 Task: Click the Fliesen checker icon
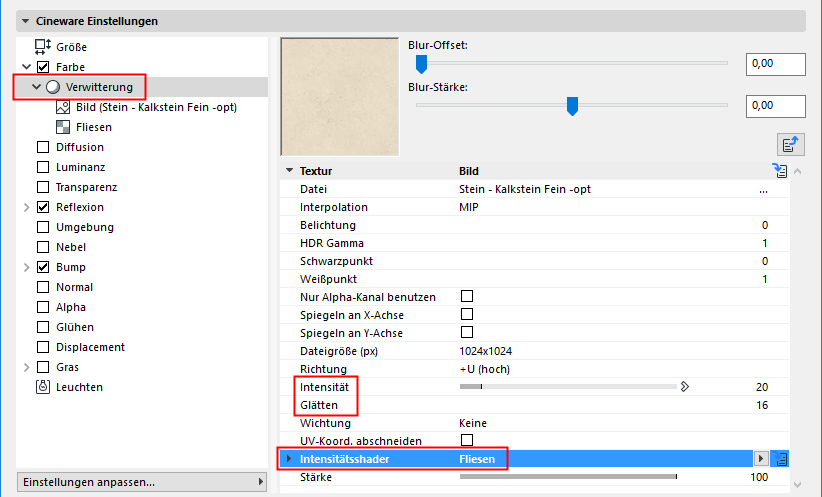click(63, 127)
